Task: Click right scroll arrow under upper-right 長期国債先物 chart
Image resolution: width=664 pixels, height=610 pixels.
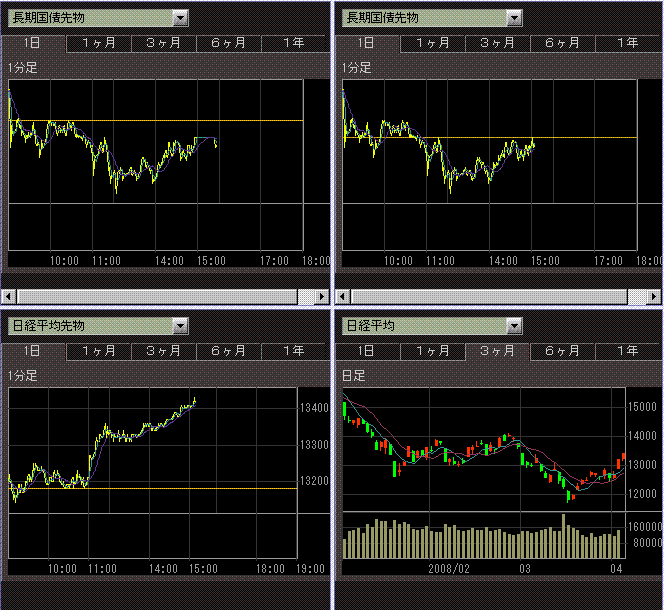Action: (655, 297)
